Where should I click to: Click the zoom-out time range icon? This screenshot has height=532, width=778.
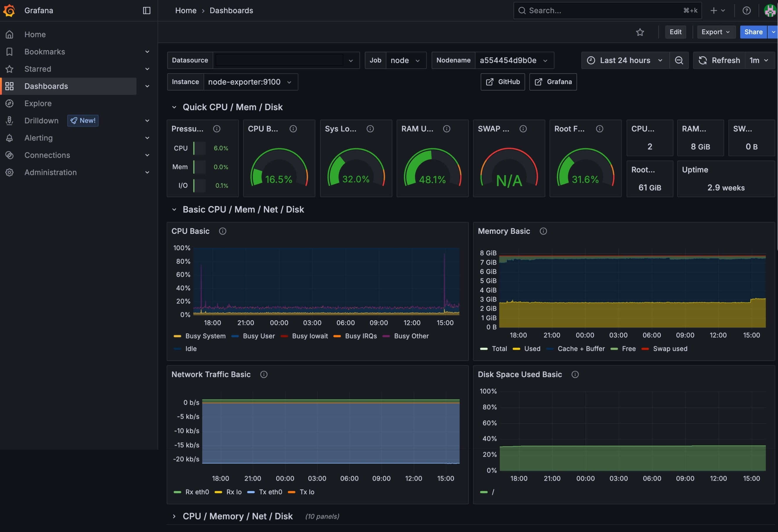(x=679, y=60)
